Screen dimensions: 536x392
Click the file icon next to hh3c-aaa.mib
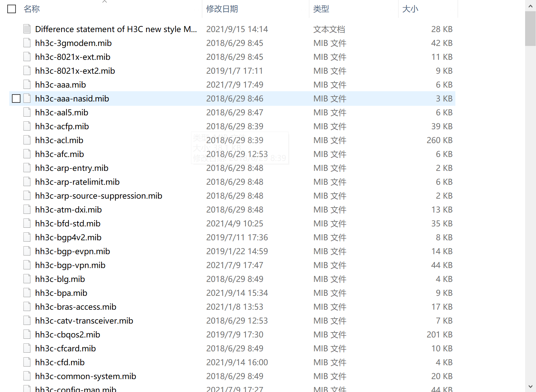coord(27,85)
